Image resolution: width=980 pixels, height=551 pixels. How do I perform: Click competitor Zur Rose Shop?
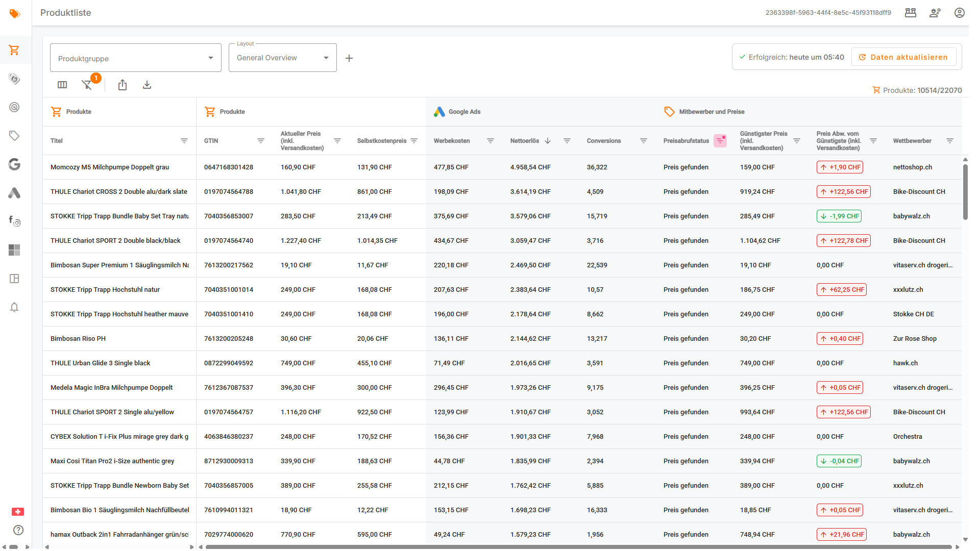915,339
